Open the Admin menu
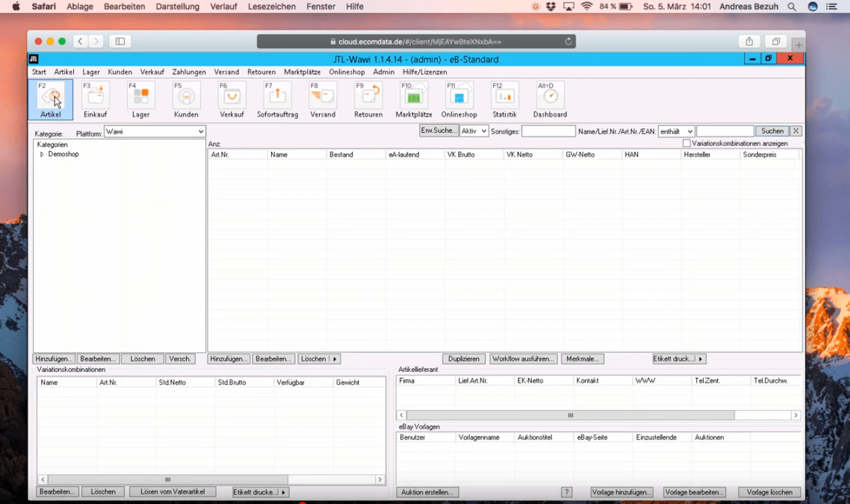 pyautogui.click(x=383, y=72)
